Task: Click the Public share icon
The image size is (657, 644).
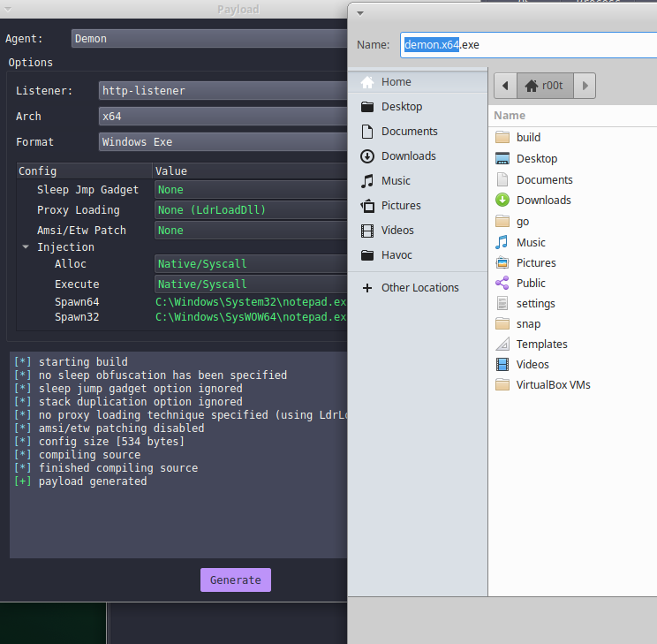Action: [x=502, y=283]
